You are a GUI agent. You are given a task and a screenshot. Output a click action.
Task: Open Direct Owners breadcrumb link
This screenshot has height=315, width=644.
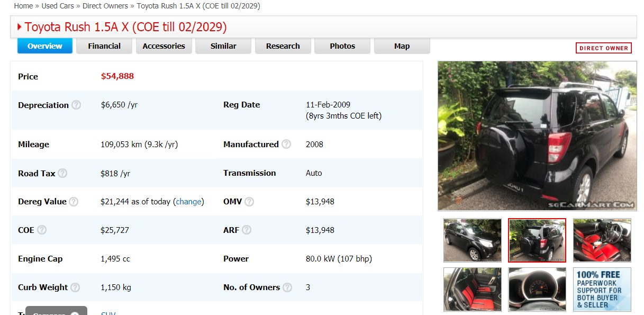(105, 6)
